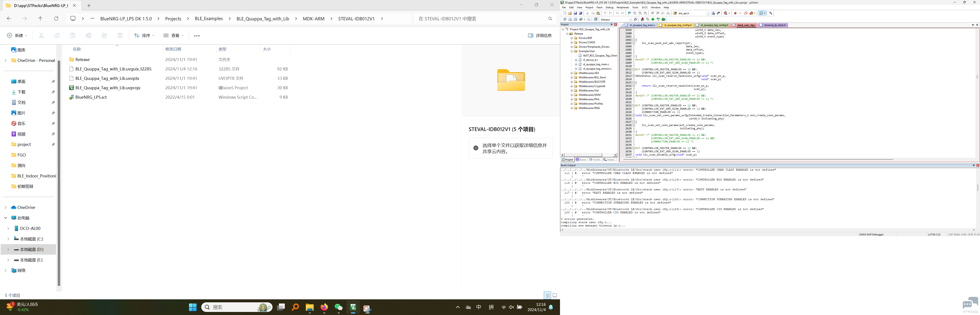Viewport: 980px width, 315px height.
Task: Expand Middlewares/BLE_Stack group
Action: (571, 78)
